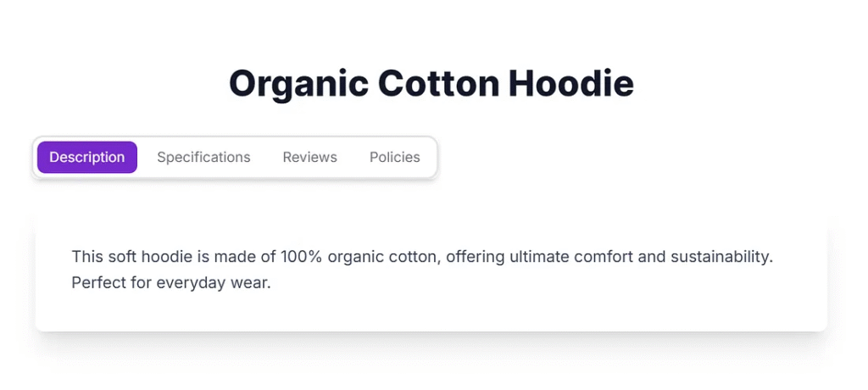The image size is (868, 390).
Task: Click the word Hoodie in the title
Action: tap(570, 84)
